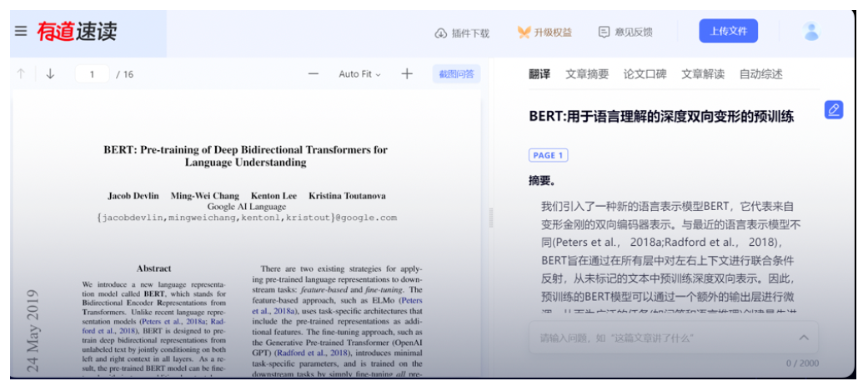Screen dimensions: 868x391
Task: Click the panel divider handle between PDF and translation
Action: click(490, 218)
